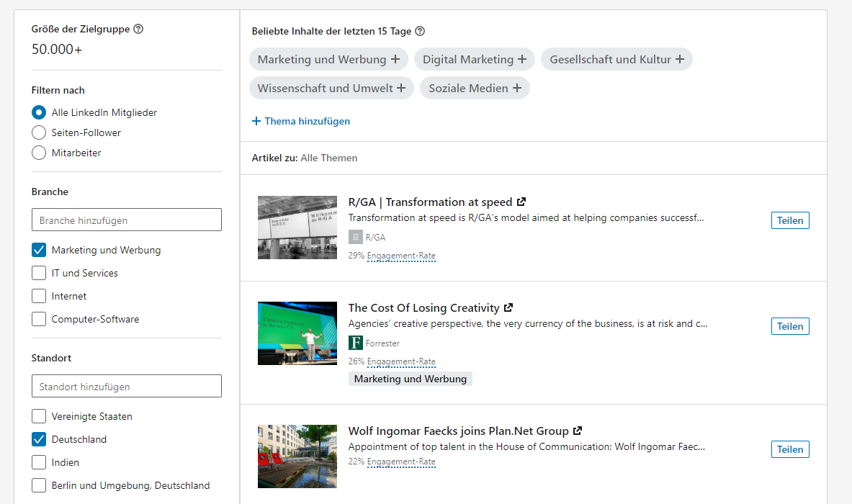Open the Cost Of Losing Creativity thumbnail
Screen dimensions: 852x504
point(297,333)
